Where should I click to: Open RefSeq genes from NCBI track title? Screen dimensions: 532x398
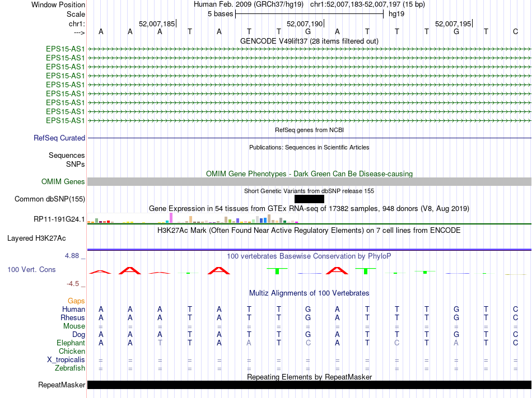(309, 130)
